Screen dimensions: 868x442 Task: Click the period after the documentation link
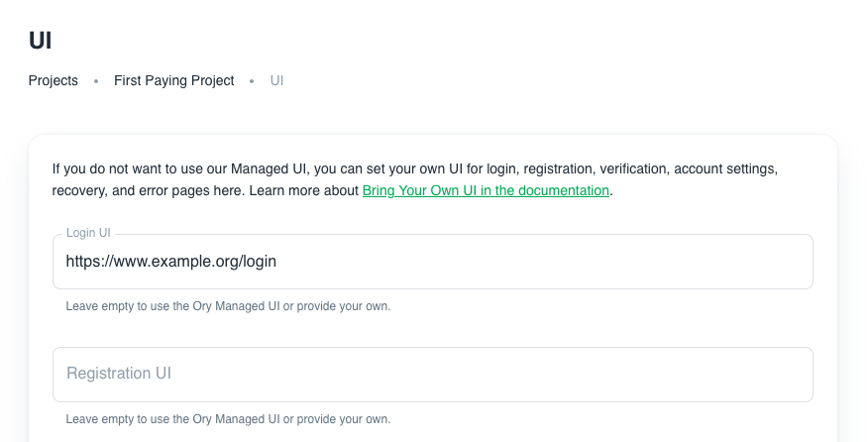[x=611, y=191]
